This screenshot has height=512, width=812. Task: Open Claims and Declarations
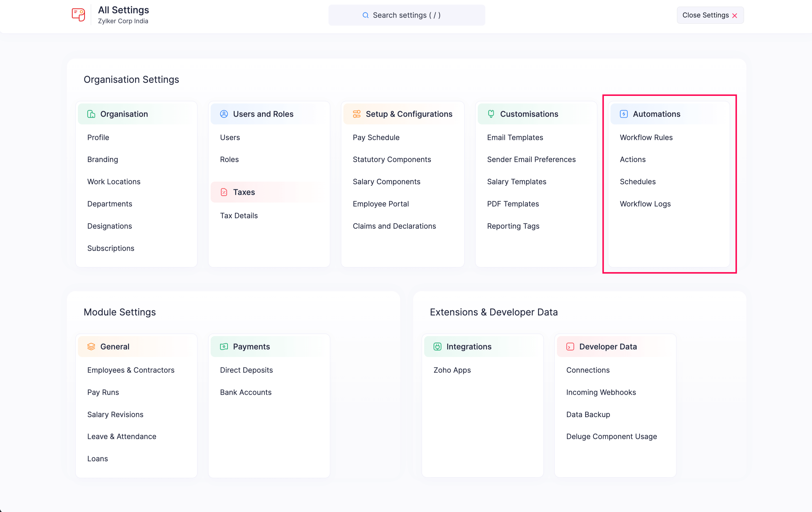click(x=394, y=226)
